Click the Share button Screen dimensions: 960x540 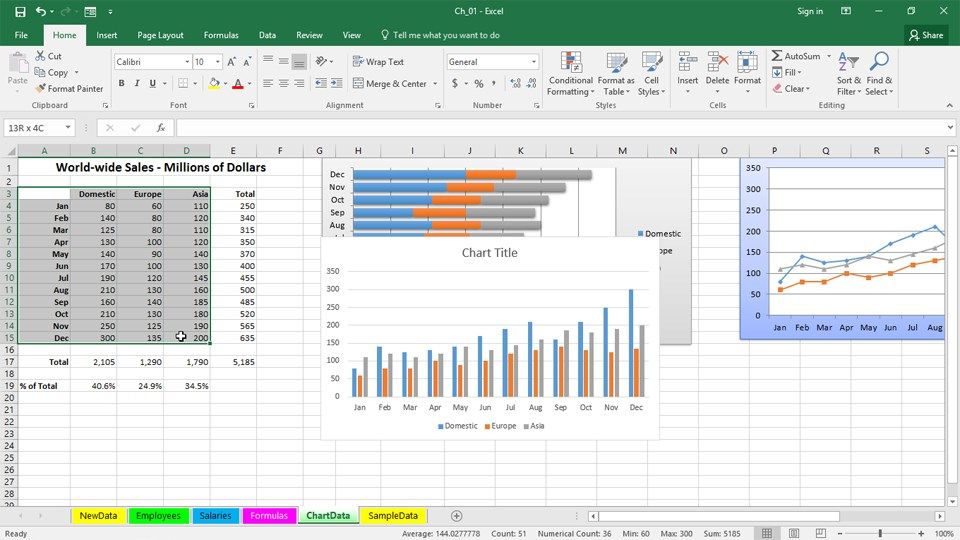pyautogui.click(x=926, y=35)
